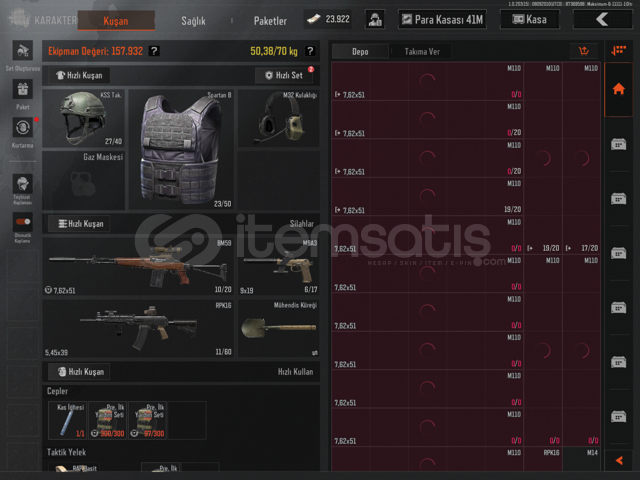640x480 pixels.
Task: Open the weight help question mark
Action: click(310, 51)
